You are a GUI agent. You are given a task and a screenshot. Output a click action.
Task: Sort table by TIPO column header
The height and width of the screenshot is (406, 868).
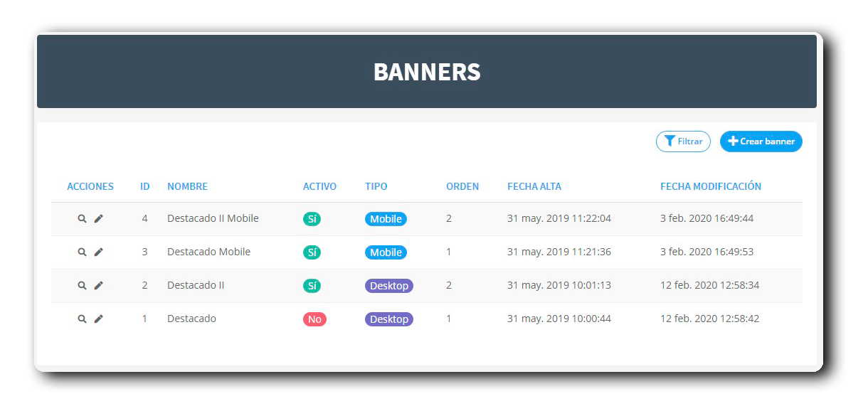click(x=376, y=187)
